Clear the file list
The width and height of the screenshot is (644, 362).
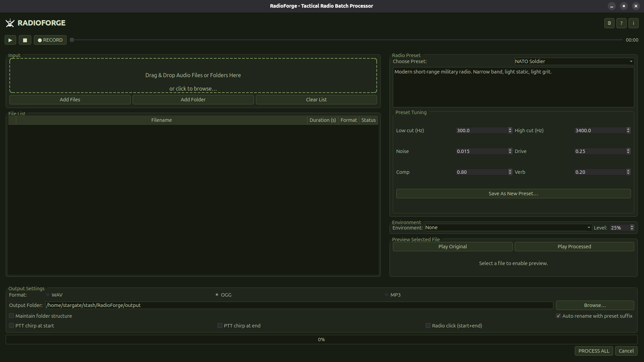tap(316, 100)
